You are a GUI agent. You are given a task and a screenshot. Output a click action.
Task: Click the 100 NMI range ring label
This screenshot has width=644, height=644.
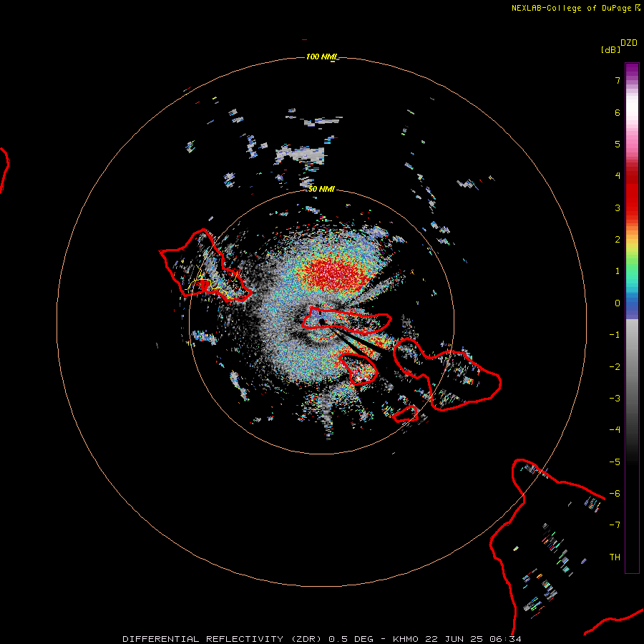[321, 57]
